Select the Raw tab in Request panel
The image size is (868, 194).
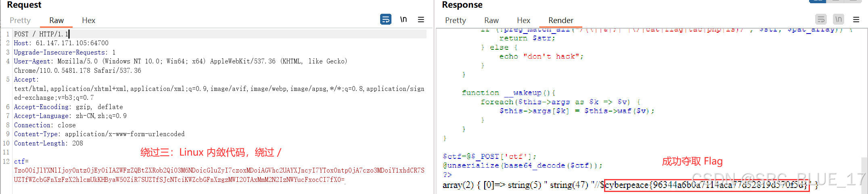56,20
